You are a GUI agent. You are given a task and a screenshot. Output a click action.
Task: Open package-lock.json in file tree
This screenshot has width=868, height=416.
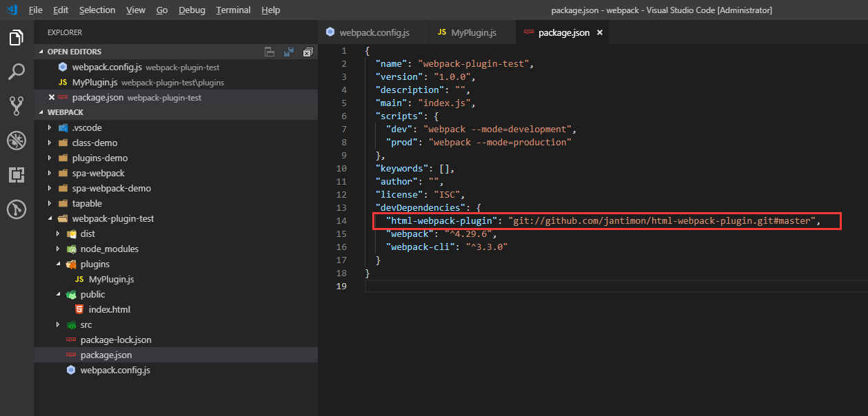coord(176,340)
